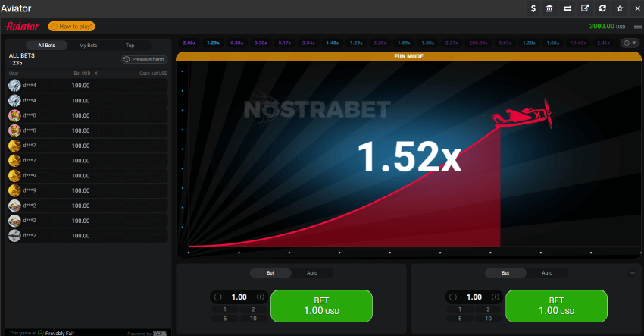The image size is (644, 336).
Task: Choose quick bet 1 in right panel
Action: click(460, 309)
